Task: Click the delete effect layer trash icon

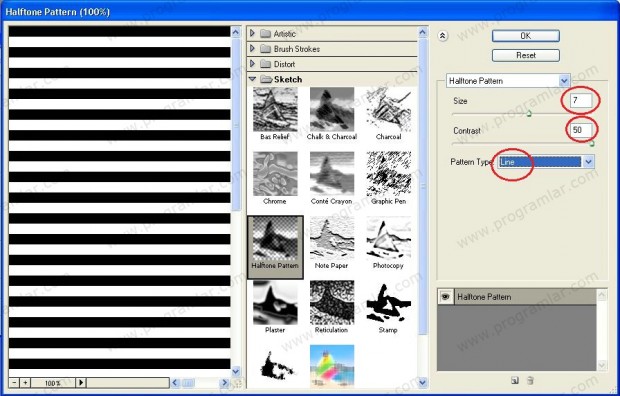Action: [530, 381]
